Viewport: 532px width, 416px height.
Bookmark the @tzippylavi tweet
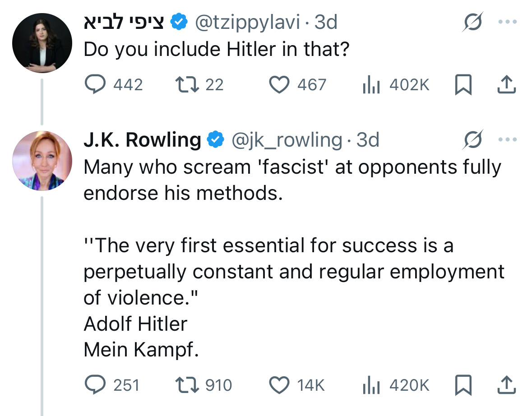click(x=463, y=85)
